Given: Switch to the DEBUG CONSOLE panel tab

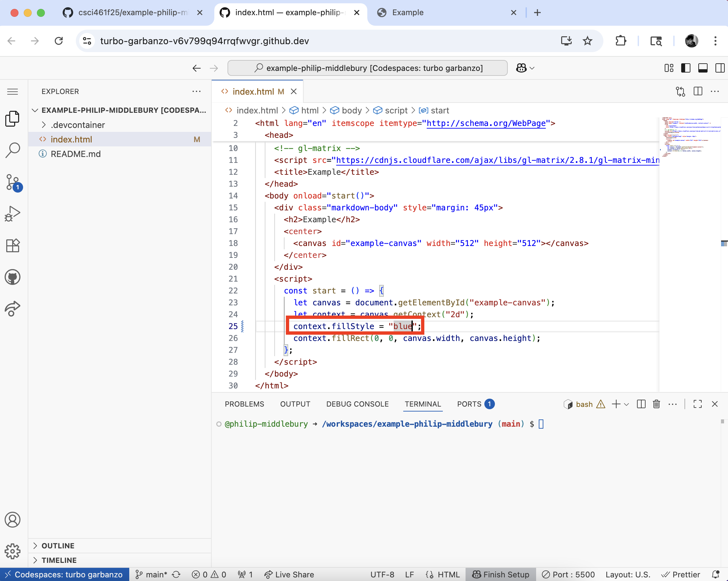Looking at the screenshot, I should point(358,404).
